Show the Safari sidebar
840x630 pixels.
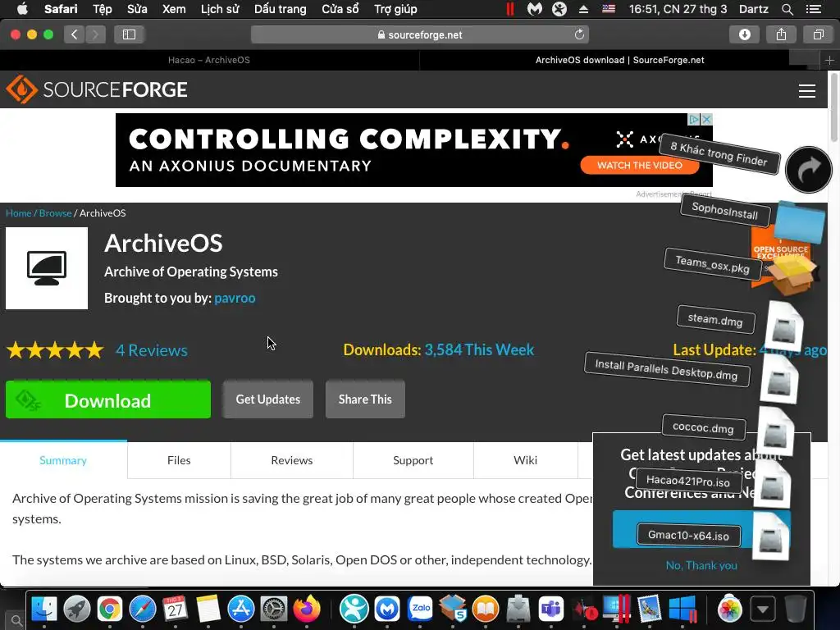pyautogui.click(x=129, y=34)
